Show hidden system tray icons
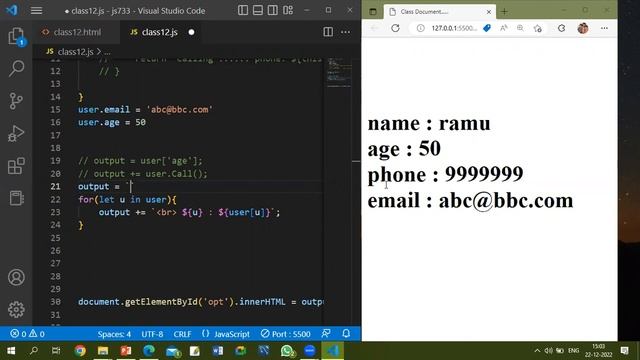640x360 pixels. point(537,351)
